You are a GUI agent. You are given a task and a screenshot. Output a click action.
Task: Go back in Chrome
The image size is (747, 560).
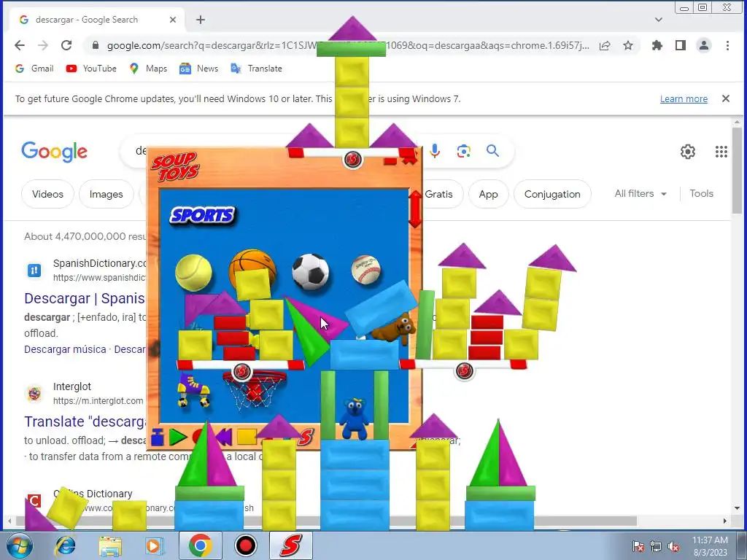(20, 45)
